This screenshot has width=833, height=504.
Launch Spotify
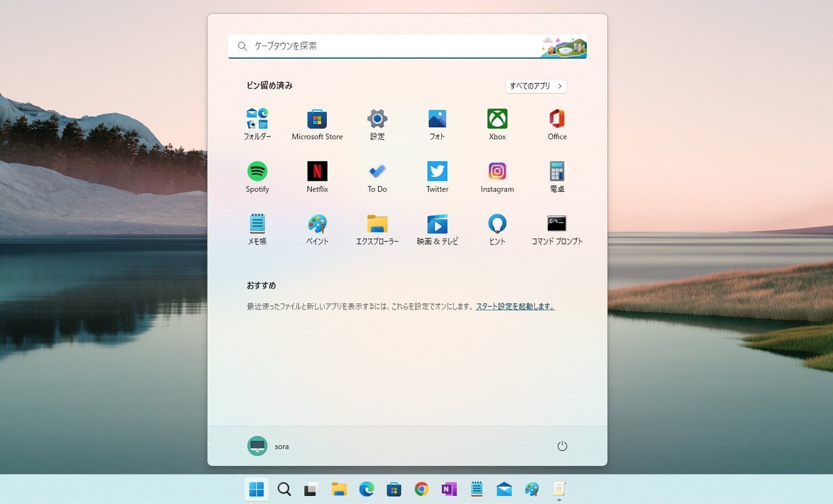tap(257, 177)
